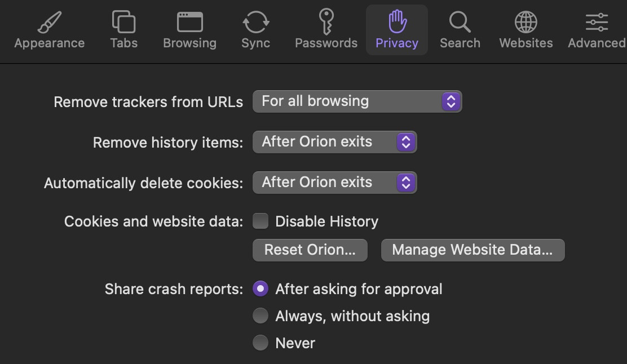Screen dimensions: 627x364
Task: Open the Browsing window icon
Action: (189, 23)
